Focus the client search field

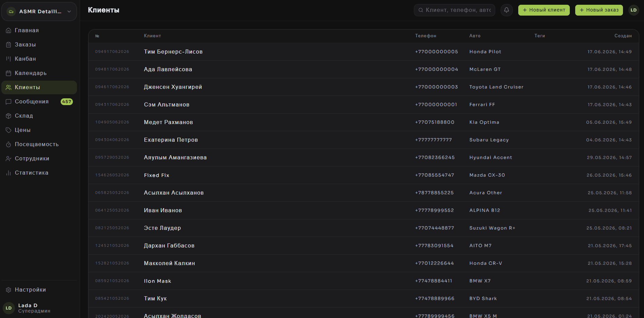[455, 10]
